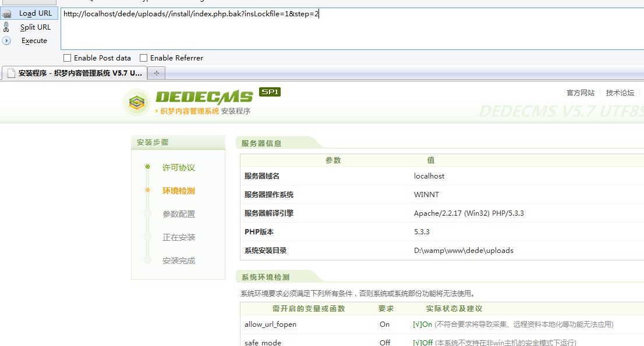The width and height of the screenshot is (644, 346).
Task: Click the PHP版本 row label
Action: (259, 231)
